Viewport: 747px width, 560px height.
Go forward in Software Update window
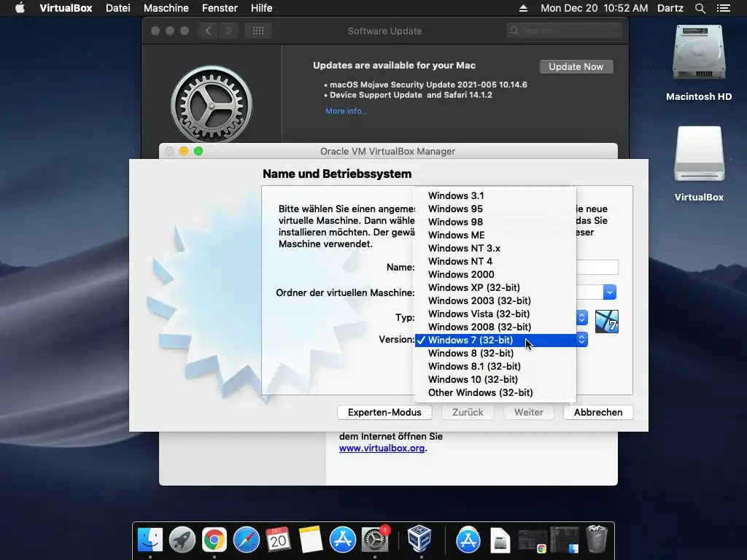228,31
